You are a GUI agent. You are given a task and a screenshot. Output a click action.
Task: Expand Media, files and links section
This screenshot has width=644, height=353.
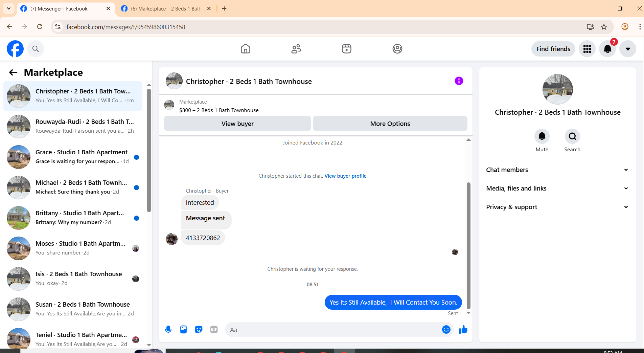click(557, 188)
